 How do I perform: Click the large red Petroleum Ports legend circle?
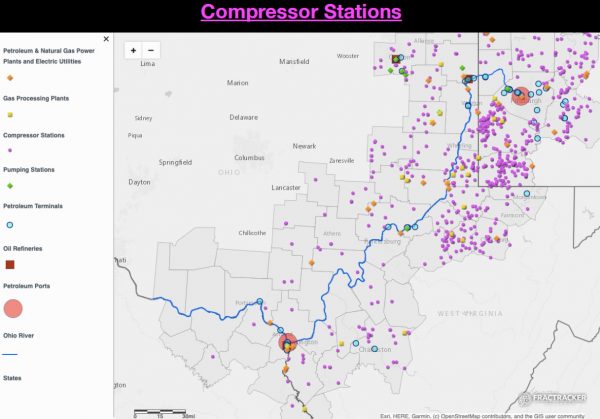click(13, 309)
